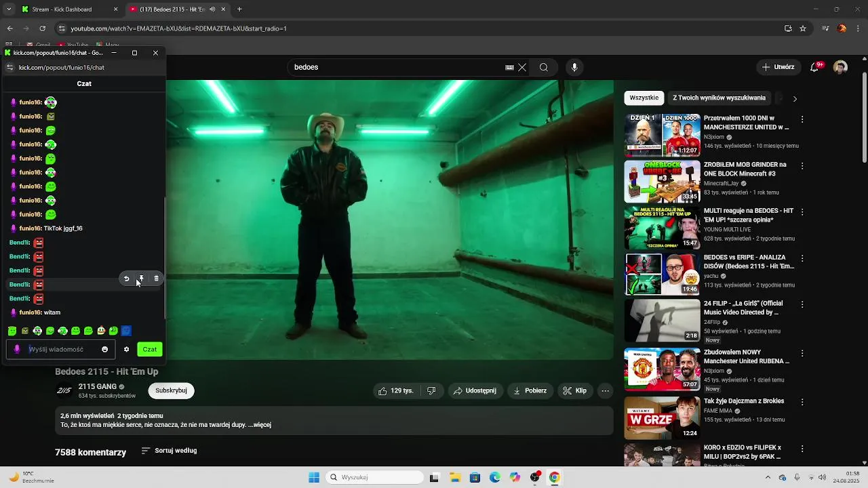The image size is (868, 488).
Task: Search with the YouTube magnifier button
Action: click(x=544, y=67)
